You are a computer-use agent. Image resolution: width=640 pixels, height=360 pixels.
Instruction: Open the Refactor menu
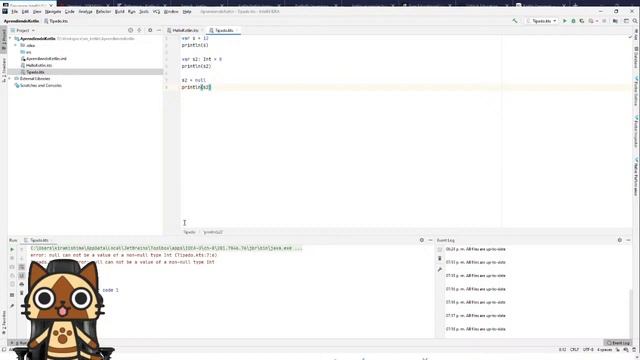tap(103, 12)
